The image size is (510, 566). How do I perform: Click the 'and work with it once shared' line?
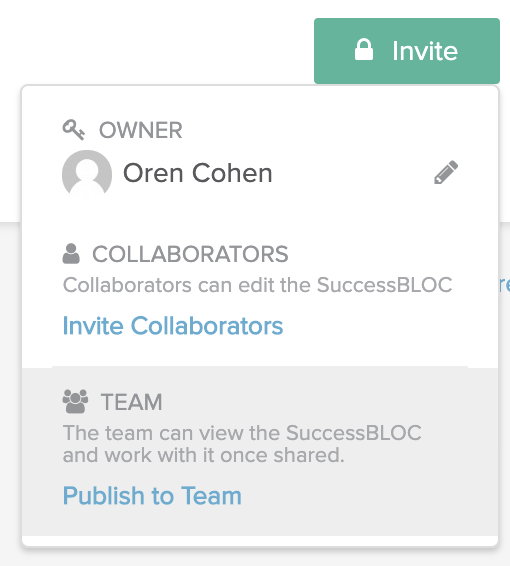tap(204, 455)
